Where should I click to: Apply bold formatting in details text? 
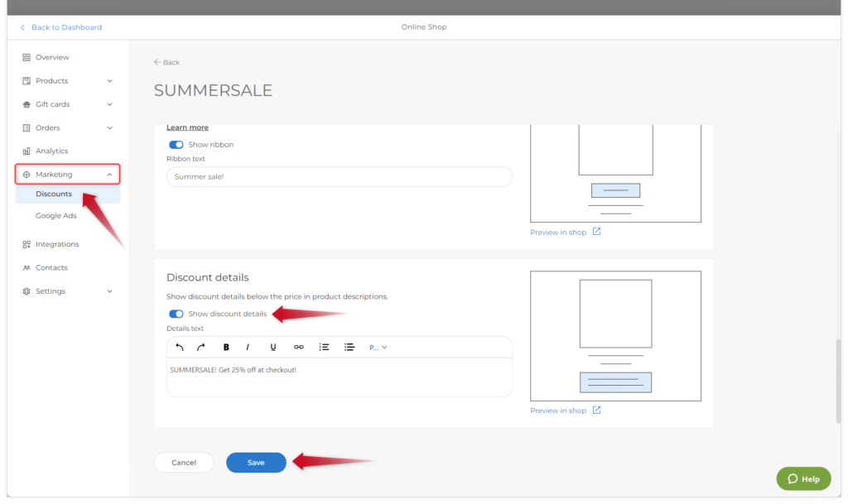(226, 348)
